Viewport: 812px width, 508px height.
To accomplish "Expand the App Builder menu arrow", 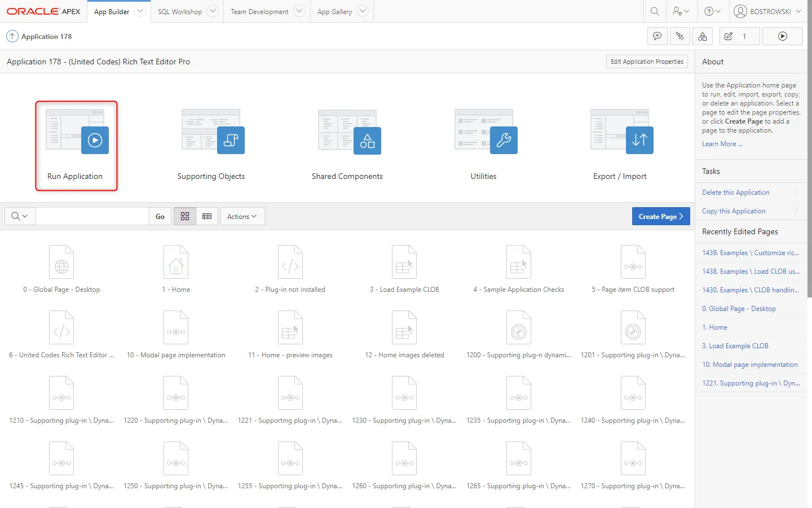I will coord(140,11).
